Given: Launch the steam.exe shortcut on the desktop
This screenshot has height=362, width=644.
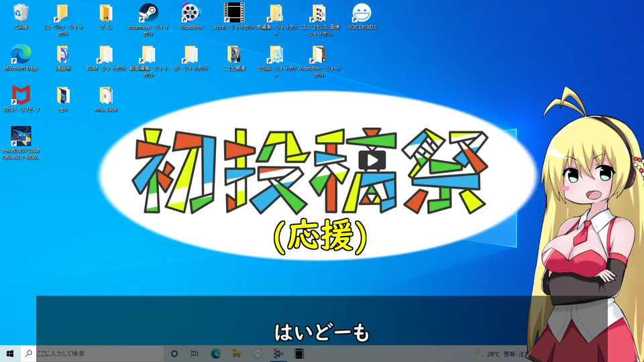Looking at the screenshot, I should click(148, 13).
